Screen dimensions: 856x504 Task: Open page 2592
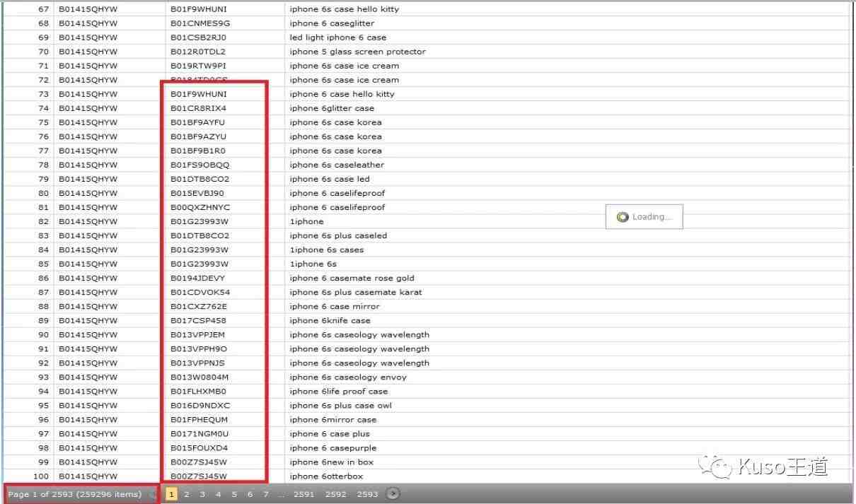point(335,494)
